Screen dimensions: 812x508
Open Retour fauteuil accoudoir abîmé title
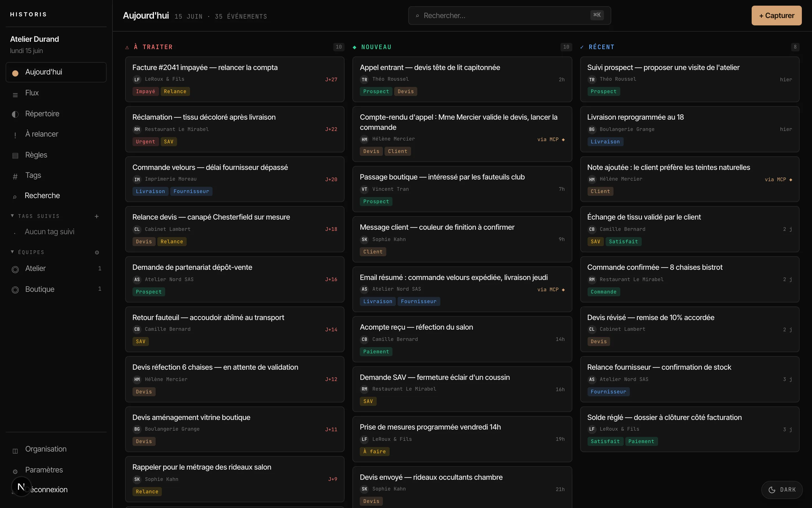208,317
